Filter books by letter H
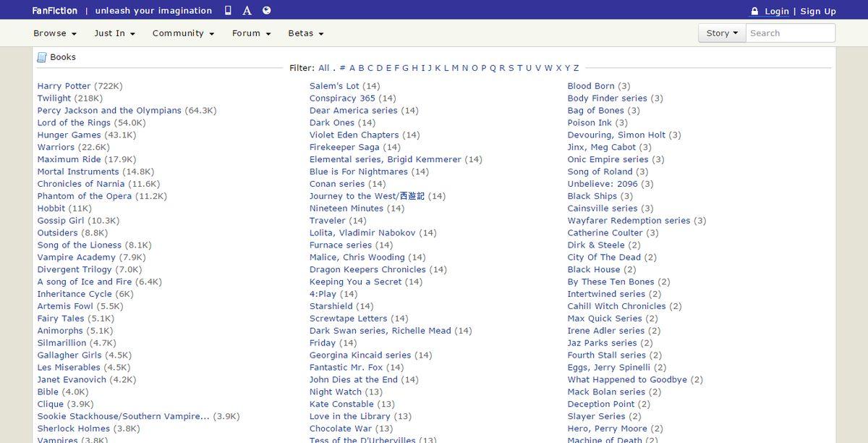 click(x=415, y=68)
